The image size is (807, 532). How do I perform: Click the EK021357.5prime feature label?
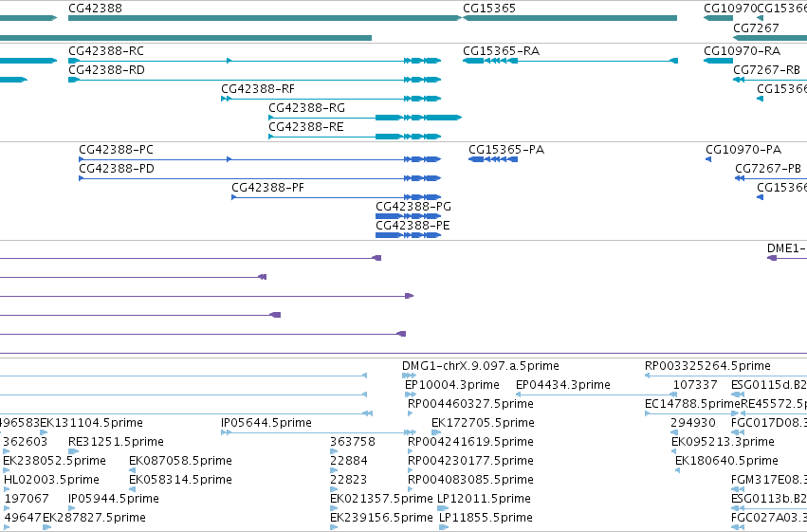pos(381,499)
